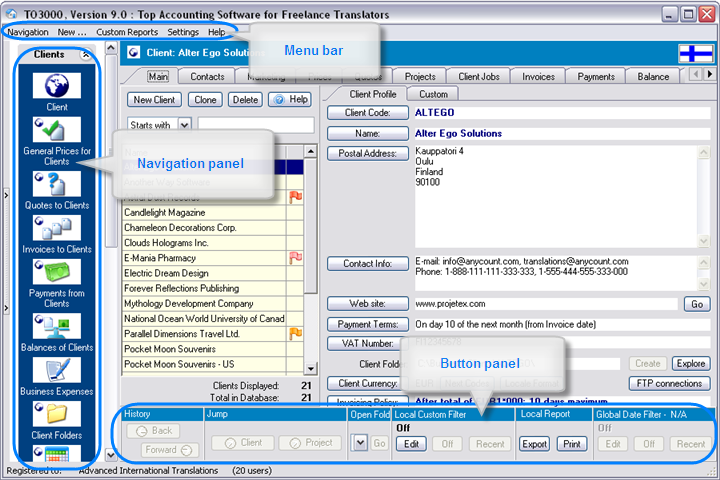Switch to the Client Jobs tab
Image resolution: width=720 pixels, height=480 pixels.
tap(478, 77)
